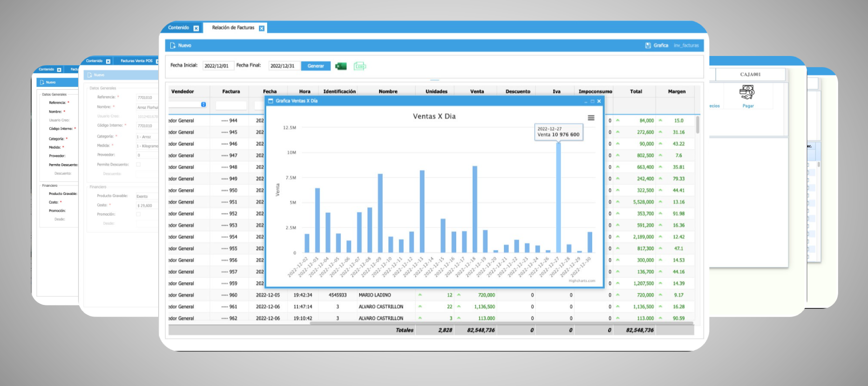This screenshot has width=868, height=386.
Task: Close the Contenido tab in main window
Action: pyautogui.click(x=196, y=28)
